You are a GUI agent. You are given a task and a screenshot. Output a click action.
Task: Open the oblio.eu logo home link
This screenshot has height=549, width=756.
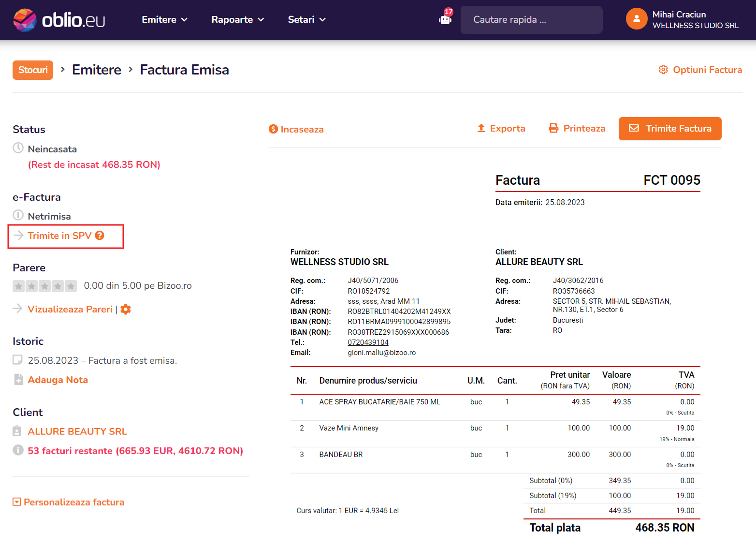pos(59,20)
